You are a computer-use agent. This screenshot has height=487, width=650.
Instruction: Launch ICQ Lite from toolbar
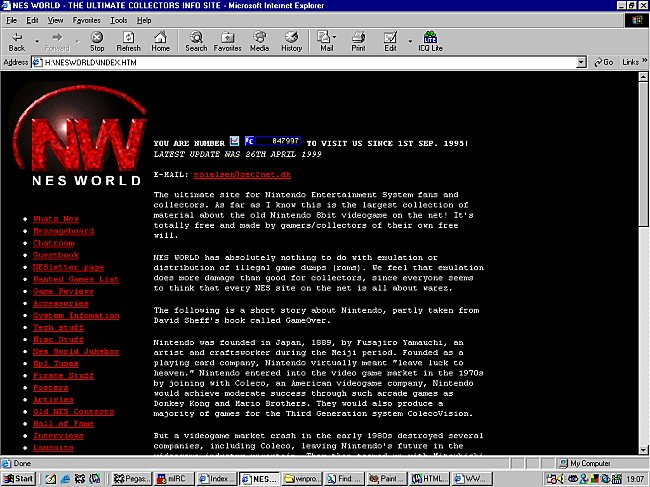pos(432,40)
